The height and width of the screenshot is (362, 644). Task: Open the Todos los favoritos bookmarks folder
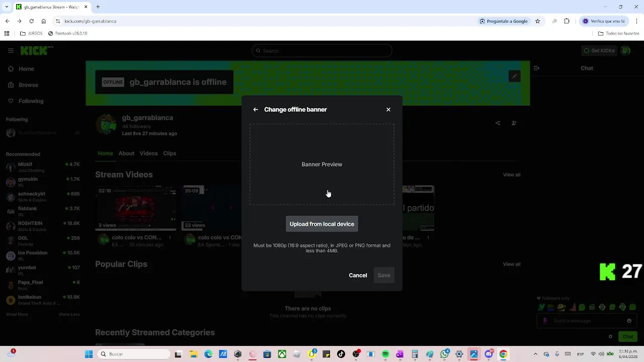pyautogui.click(x=618, y=34)
